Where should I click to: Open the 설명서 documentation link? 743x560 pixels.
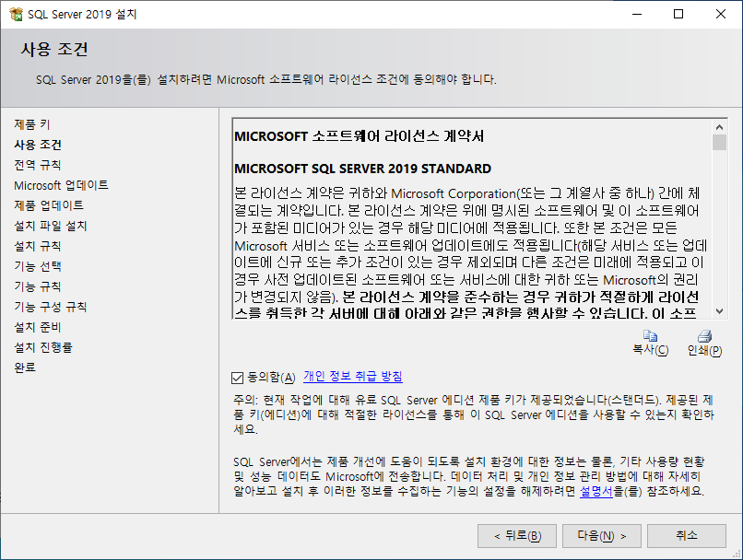596,491
